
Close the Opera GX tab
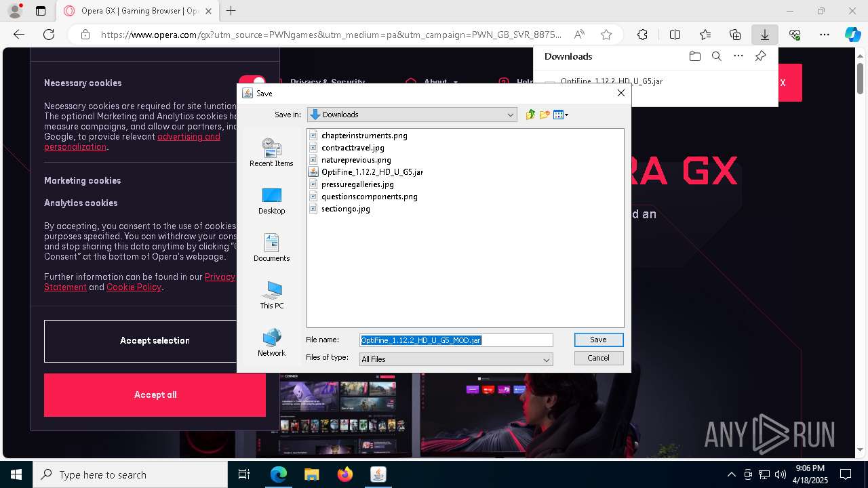pyautogui.click(x=208, y=11)
